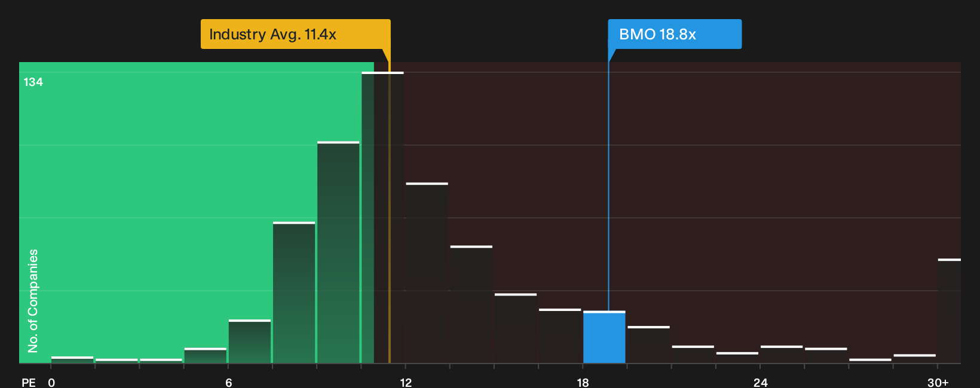Click the 'No. of Companies' axis label
This screenshot has height=388, width=980.
pos(33,300)
